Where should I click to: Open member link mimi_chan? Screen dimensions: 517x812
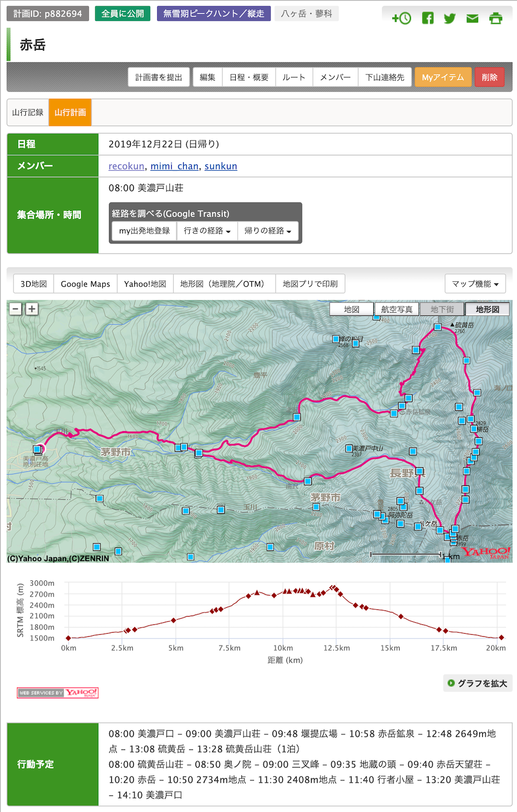coord(174,166)
